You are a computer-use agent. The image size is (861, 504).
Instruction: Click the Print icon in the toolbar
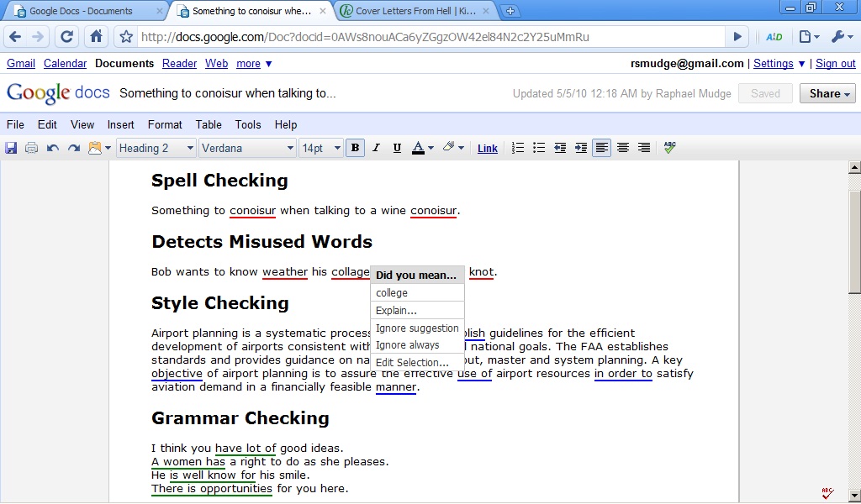(32, 148)
